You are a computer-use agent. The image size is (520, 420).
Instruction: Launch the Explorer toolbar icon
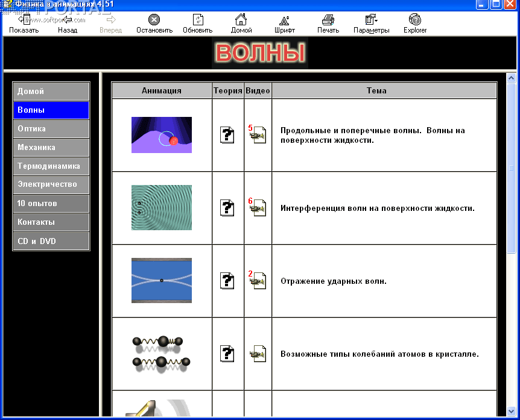pos(415,20)
